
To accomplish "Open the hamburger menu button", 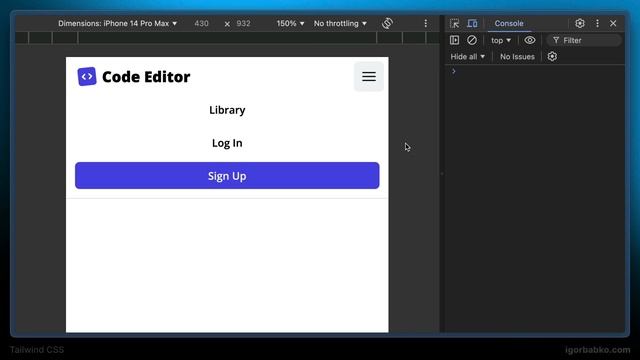I will (369, 76).
